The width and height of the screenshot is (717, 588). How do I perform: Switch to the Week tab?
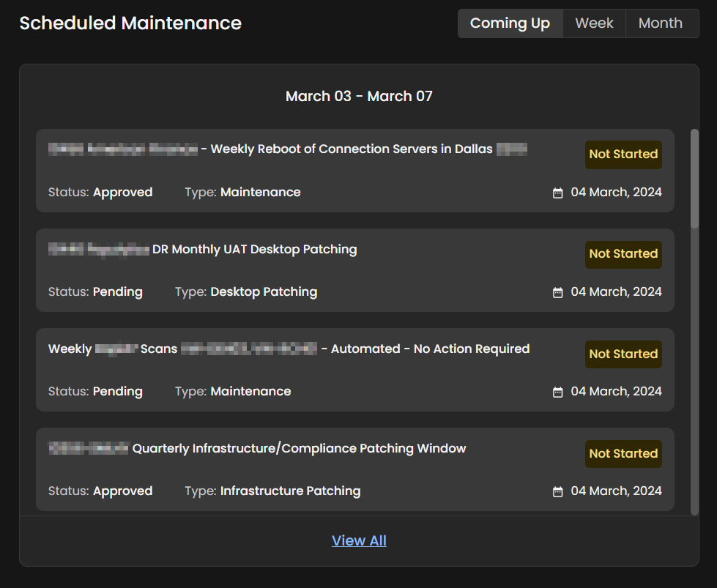pos(594,23)
